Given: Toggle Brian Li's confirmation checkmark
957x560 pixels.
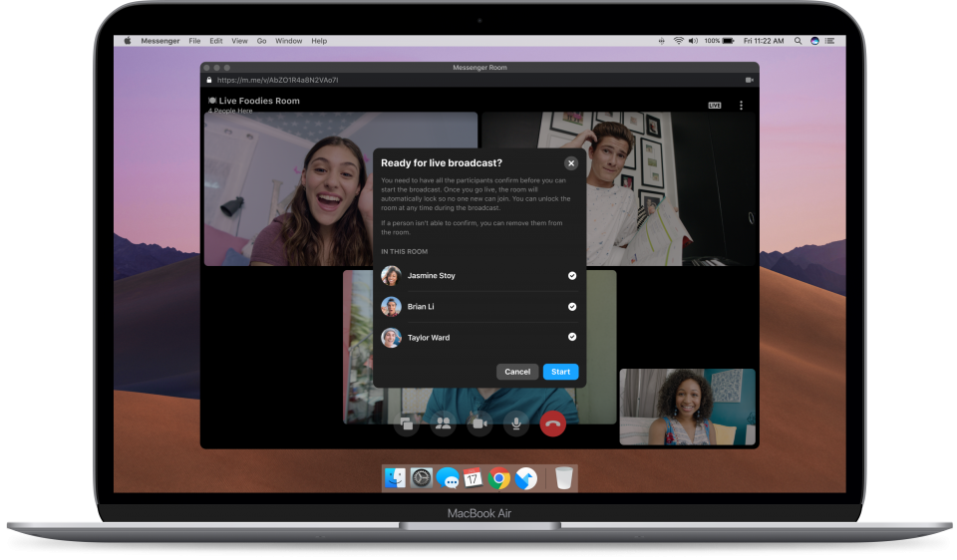Looking at the screenshot, I should 572,307.
